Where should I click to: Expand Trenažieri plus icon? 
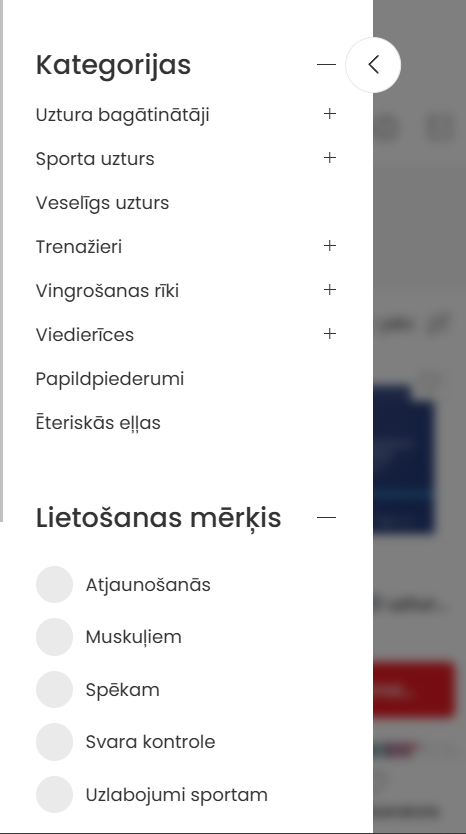[x=330, y=246]
